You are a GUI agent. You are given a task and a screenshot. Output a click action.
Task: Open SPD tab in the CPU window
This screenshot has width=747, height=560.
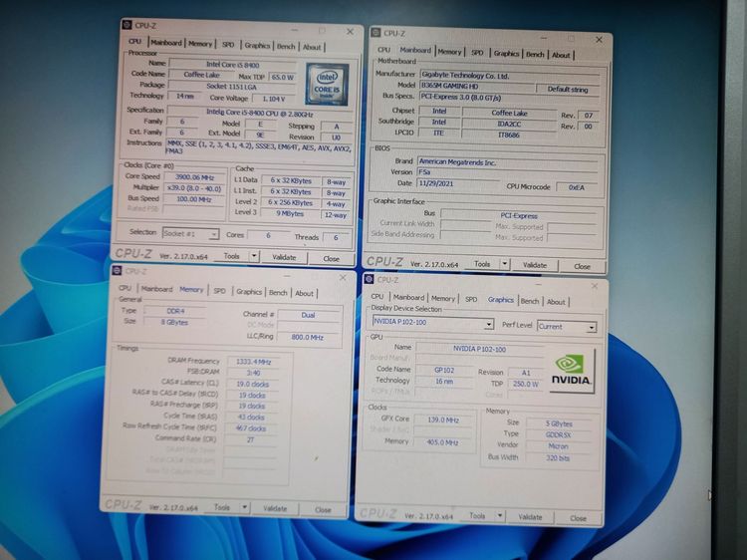coord(228,45)
